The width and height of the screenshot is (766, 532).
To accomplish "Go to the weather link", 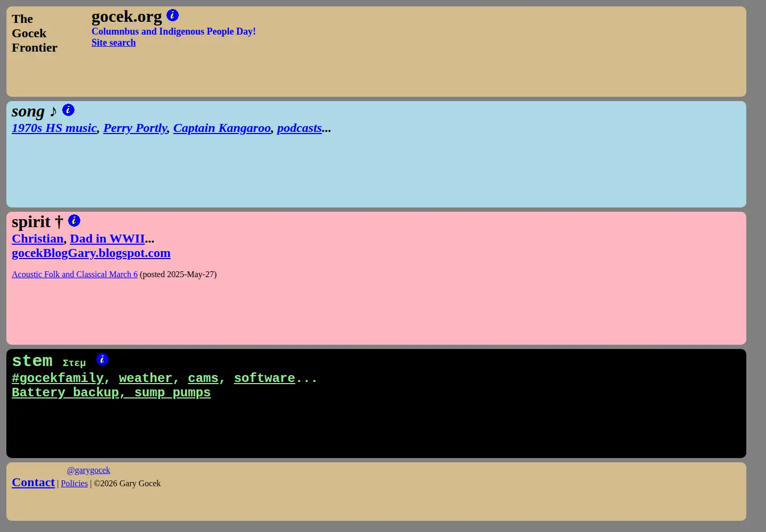I will tap(146, 378).
